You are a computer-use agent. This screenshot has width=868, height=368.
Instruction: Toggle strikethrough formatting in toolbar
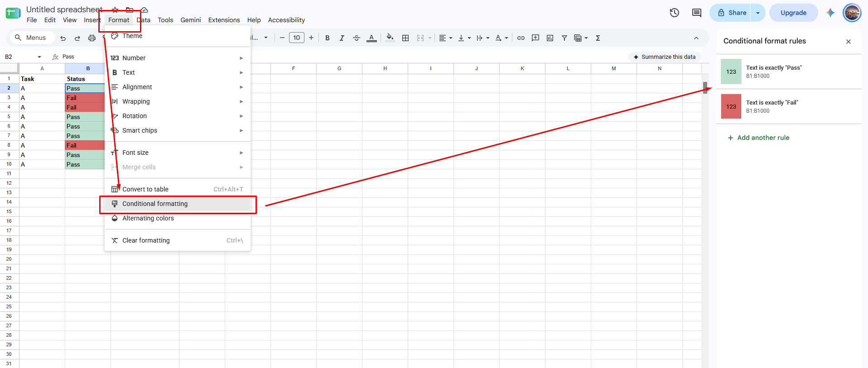coord(357,38)
